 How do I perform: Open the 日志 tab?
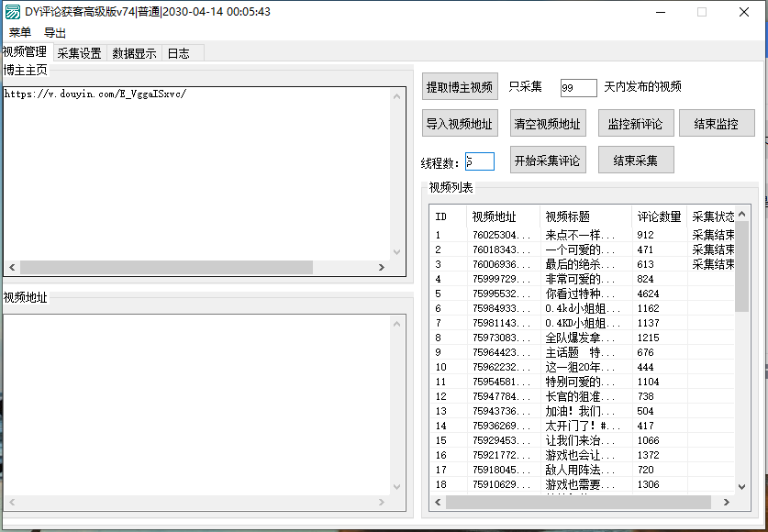[x=178, y=53]
